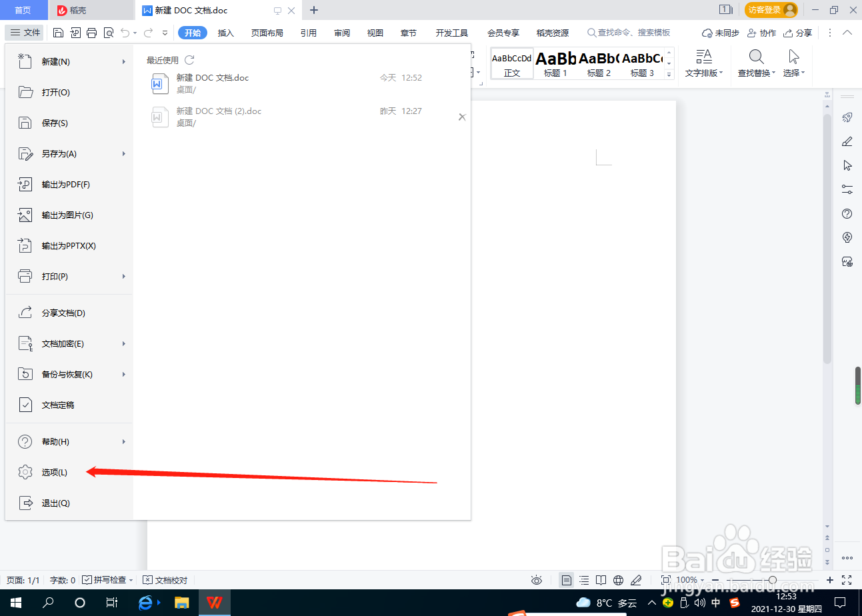Toggle writing mode pen view
The width and height of the screenshot is (862, 616).
tap(636, 580)
